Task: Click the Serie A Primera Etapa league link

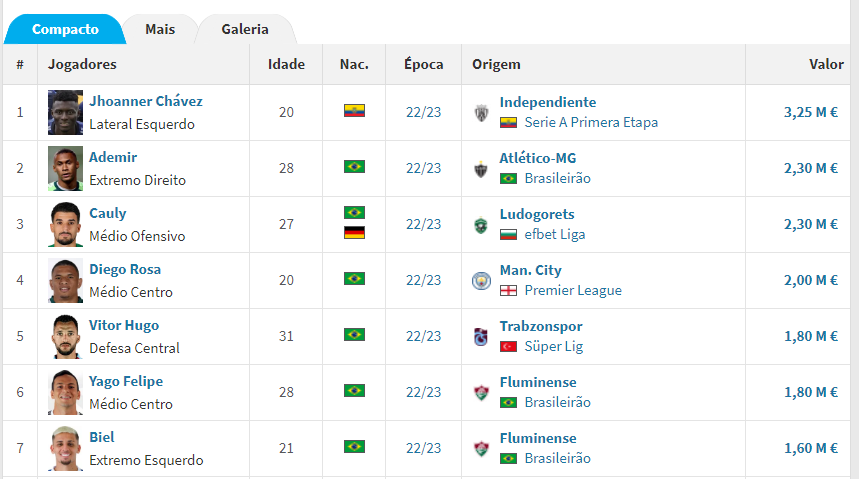Action: coord(591,123)
